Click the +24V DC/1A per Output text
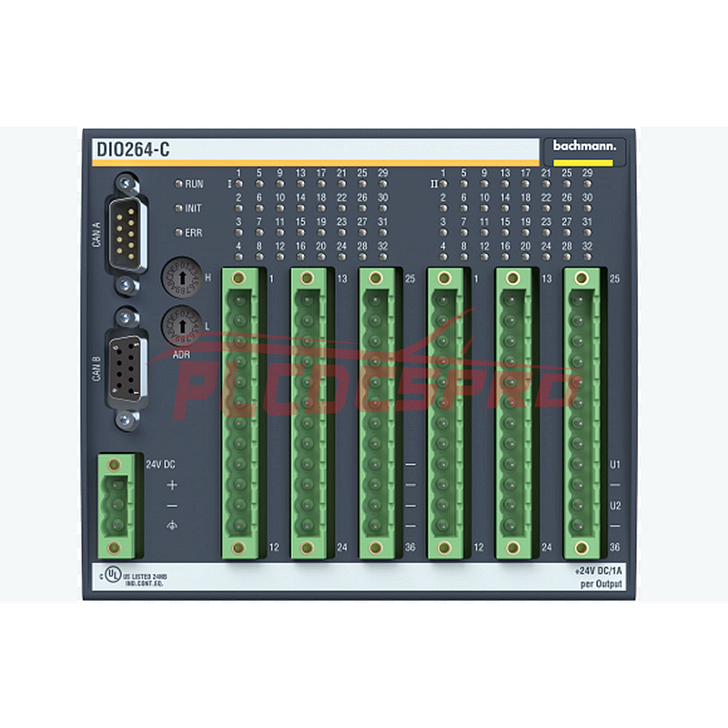The width and height of the screenshot is (728, 728). tap(593, 575)
